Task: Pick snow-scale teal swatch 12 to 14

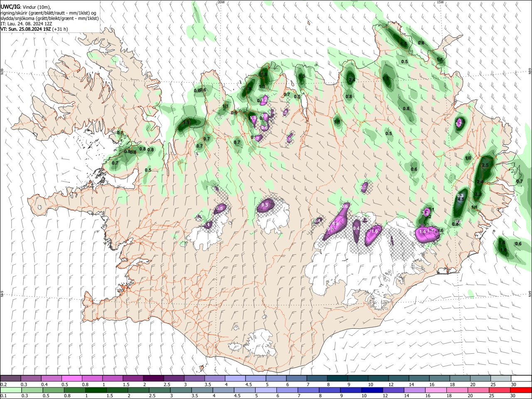Action: click(x=398, y=379)
